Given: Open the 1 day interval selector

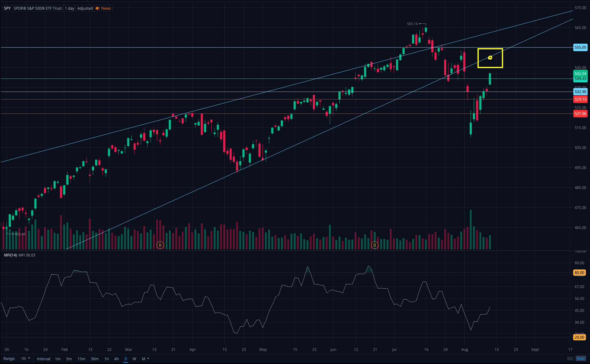Looking at the screenshot, I should click(x=69, y=8).
